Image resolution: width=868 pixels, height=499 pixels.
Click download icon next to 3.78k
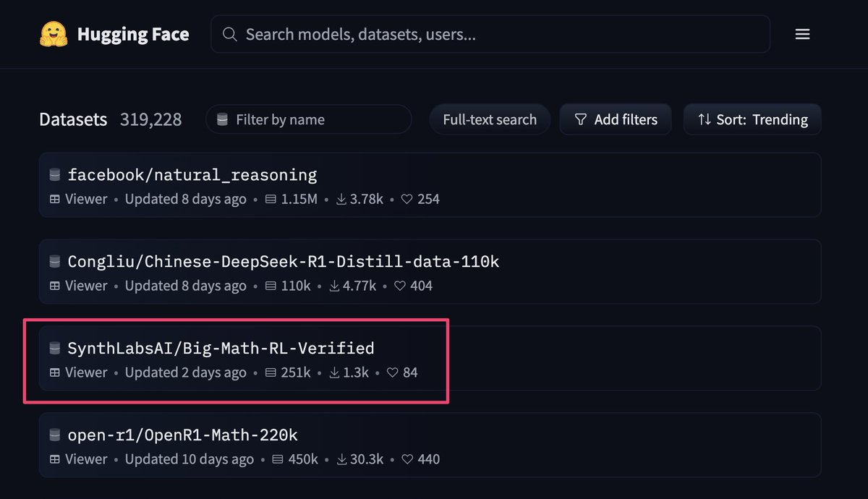[x=341, y=199]
